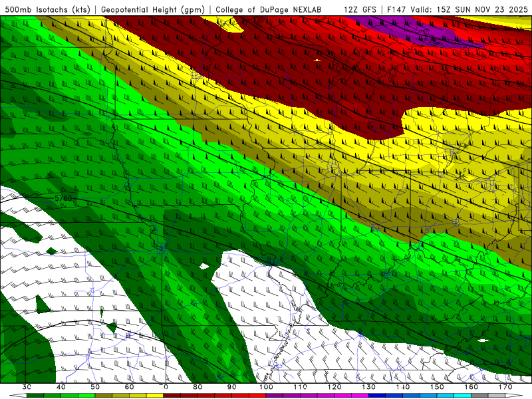The width and height of the screenshot is (532, 399).
Task: Click the '50' legend value
Action: pos(95,387)
